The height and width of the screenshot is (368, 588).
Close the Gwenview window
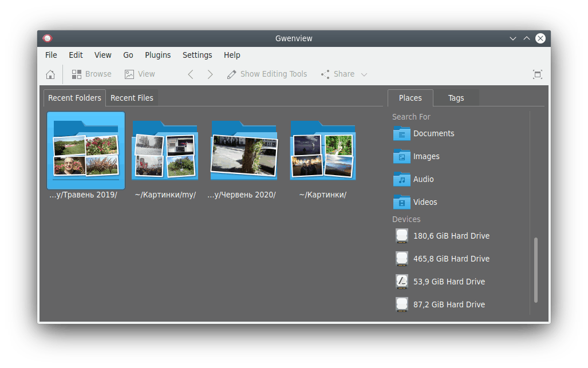tap(540, 38)
